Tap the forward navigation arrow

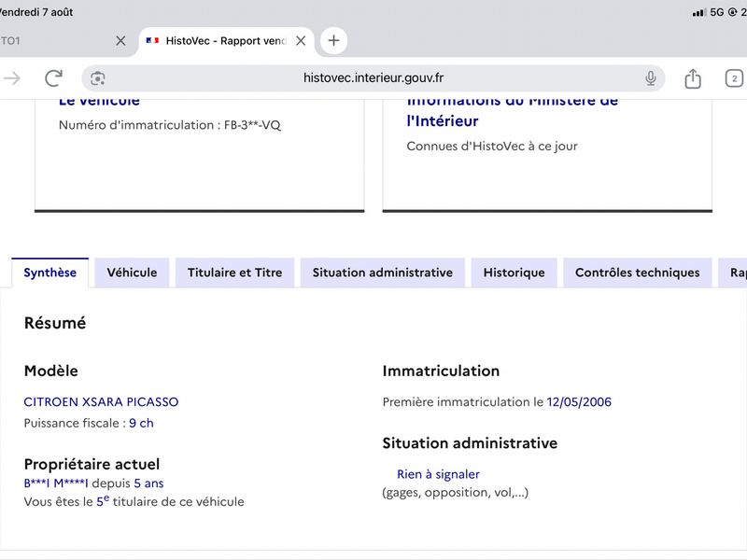click(12, 78)
